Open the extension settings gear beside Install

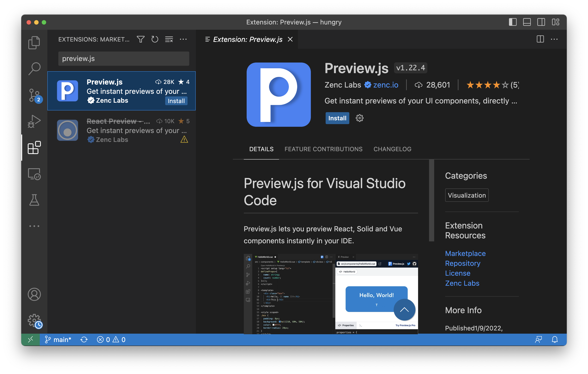point(359,118)
